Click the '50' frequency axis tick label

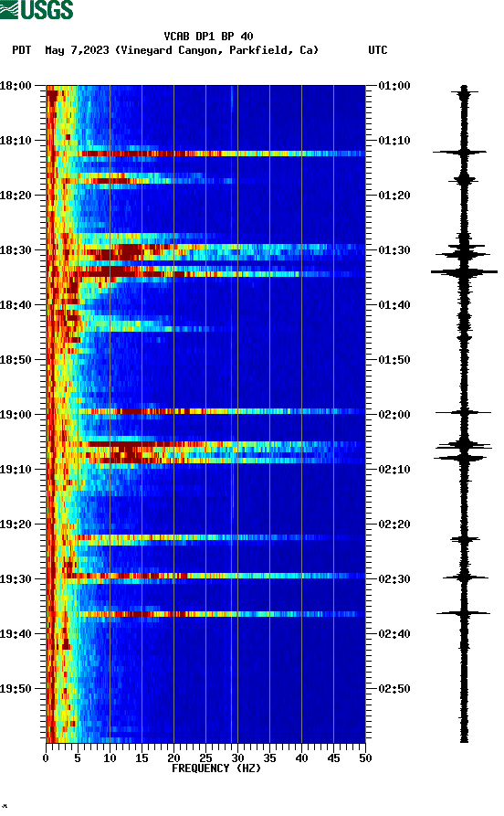(x=365, y=758)
